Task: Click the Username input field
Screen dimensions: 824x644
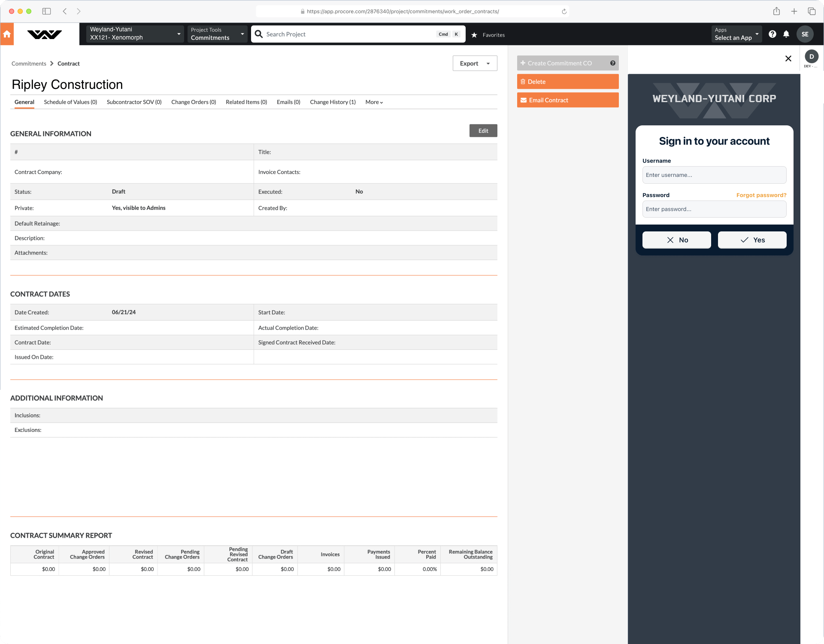Action: (714, 175)
